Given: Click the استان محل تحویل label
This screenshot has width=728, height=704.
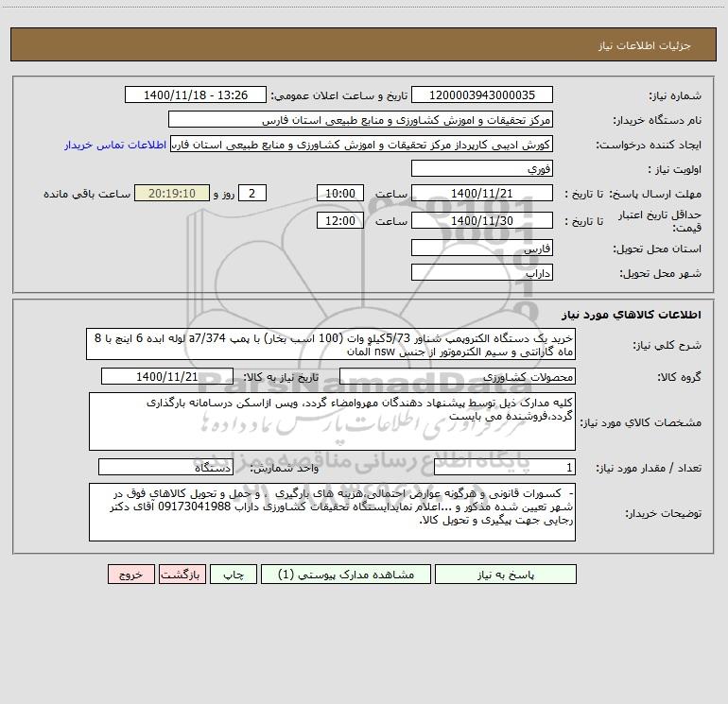Looking at the screenshot, I should point(657,249).
